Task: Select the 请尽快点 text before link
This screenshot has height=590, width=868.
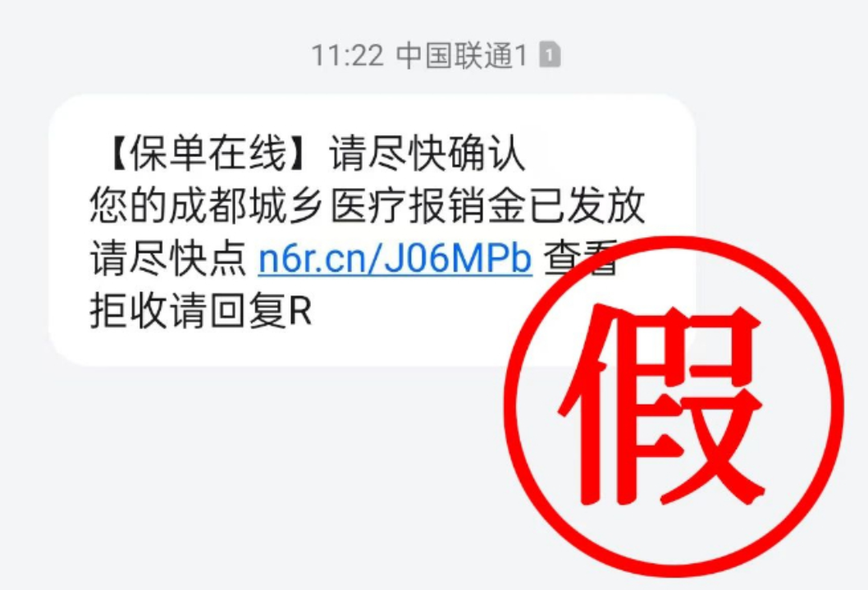Action: click(167, 258)
